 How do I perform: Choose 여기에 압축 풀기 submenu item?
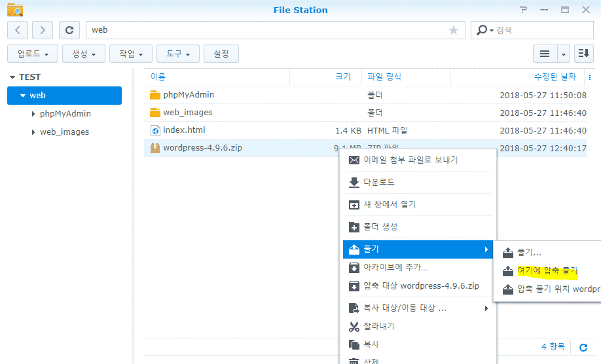pyautogui.click(x=548, y=270)
